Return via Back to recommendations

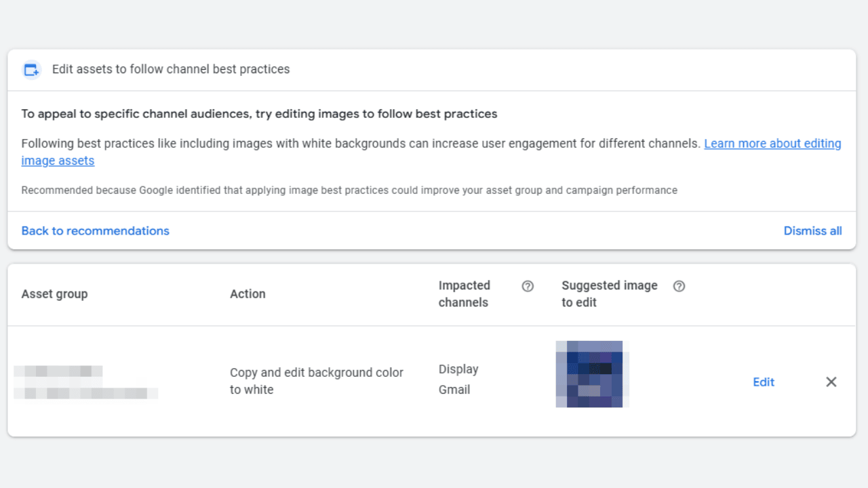tap(95, 230)
